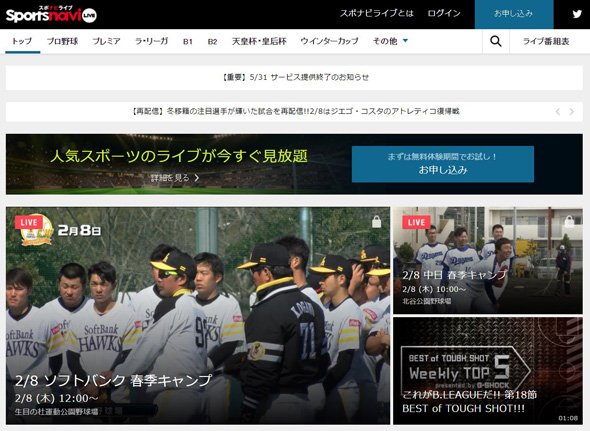Viewport: 590px width, 431px height.
Task: Open the ラ・リーガ tab
Action: [x=152, y=41]
